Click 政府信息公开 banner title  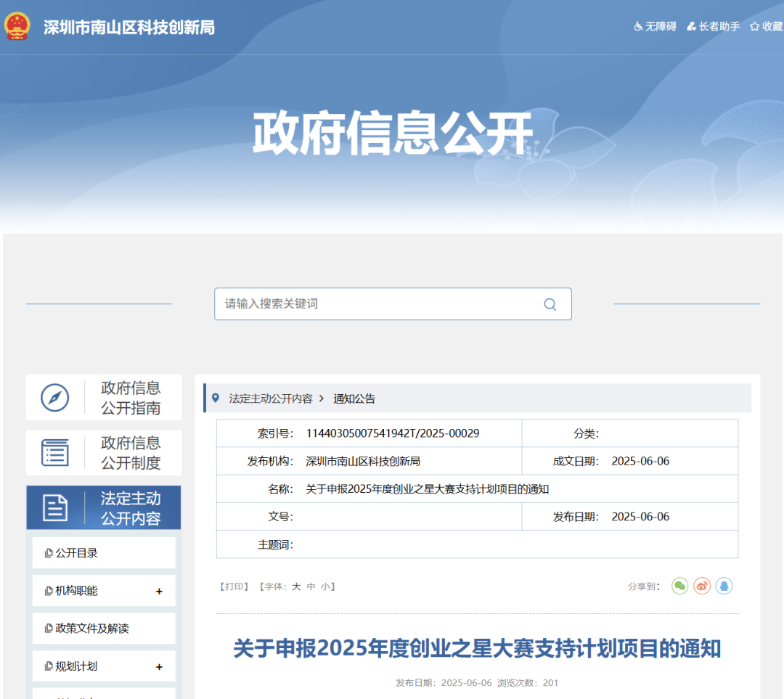(x=393, y=133)
